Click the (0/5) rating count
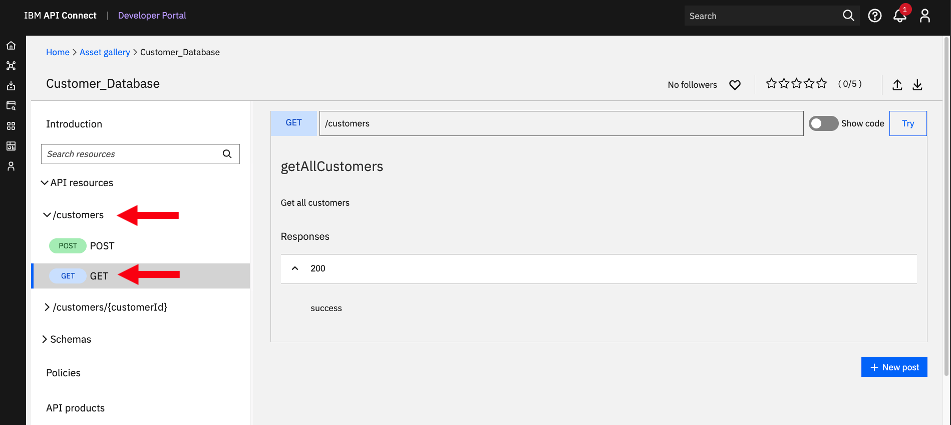Screen dimensions: 951x425 click(x=850, y=84)
